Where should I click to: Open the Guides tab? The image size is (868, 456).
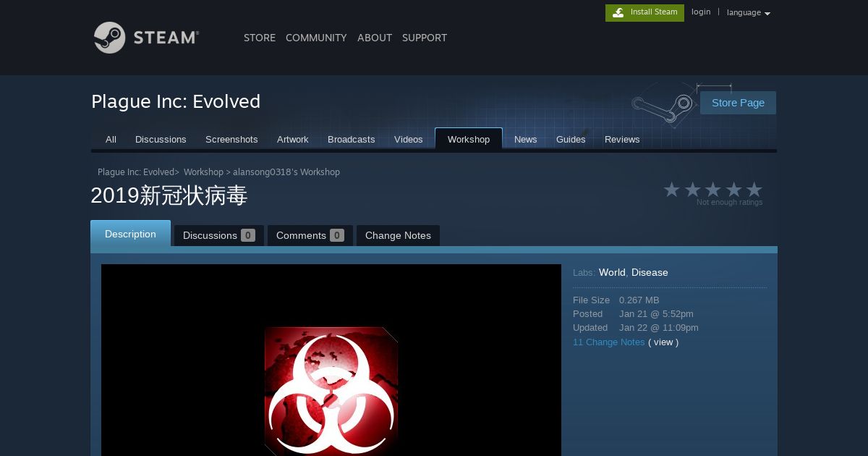click(x=571, y=139)
